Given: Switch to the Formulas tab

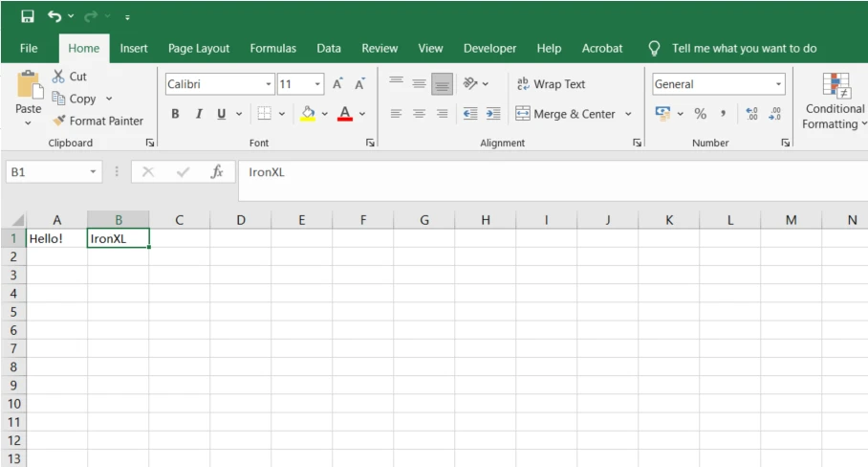Looking at the screenshot, I should (x=272, y=48).
